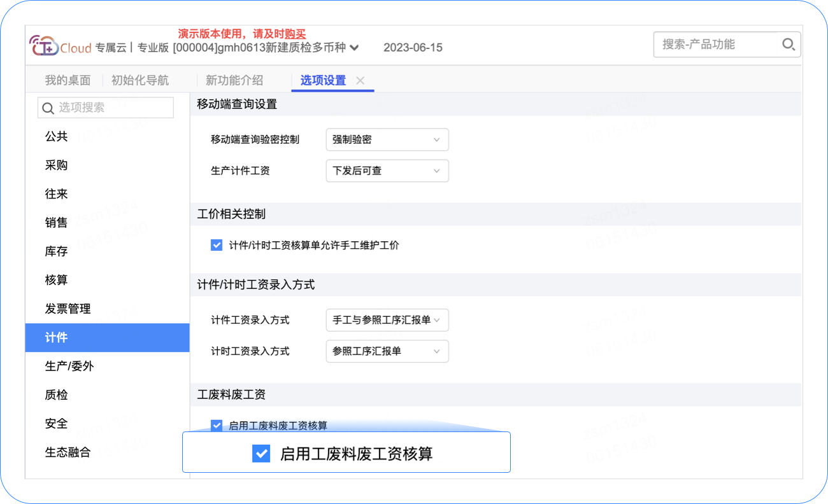Toggle the enlarged 启用工废料废工资核算 checkbox
Image resolution: width=828 pixels, height=504 pixels.
[x=261, y=452]
